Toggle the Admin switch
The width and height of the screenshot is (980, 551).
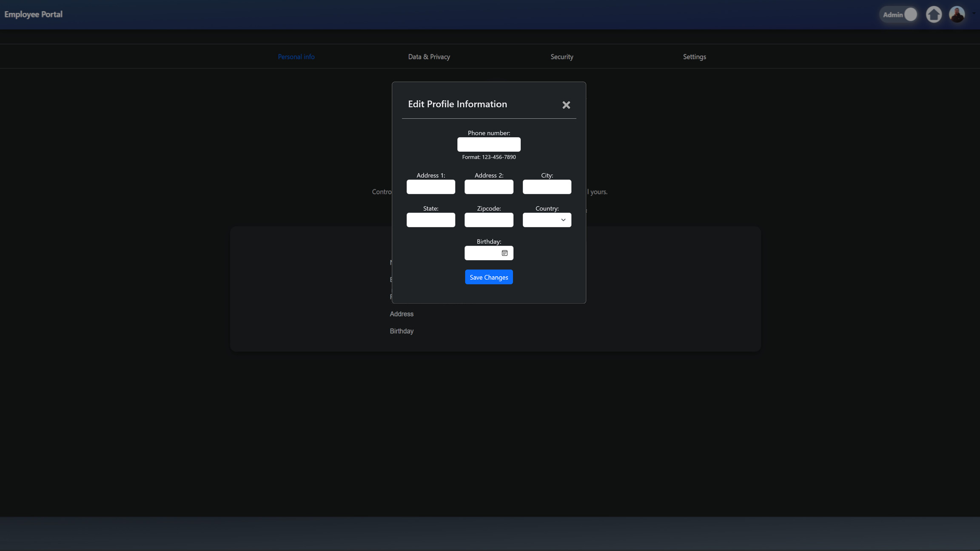(899, 14)
